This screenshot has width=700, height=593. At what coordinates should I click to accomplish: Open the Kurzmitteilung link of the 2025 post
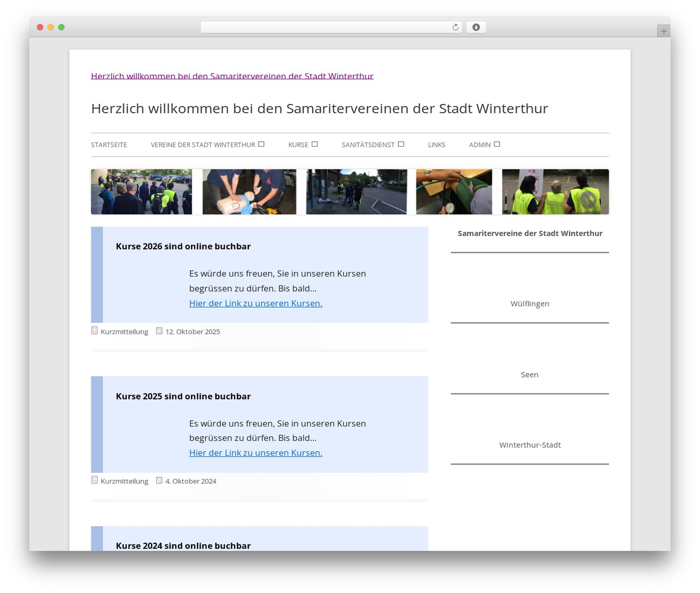coord(124,481)
